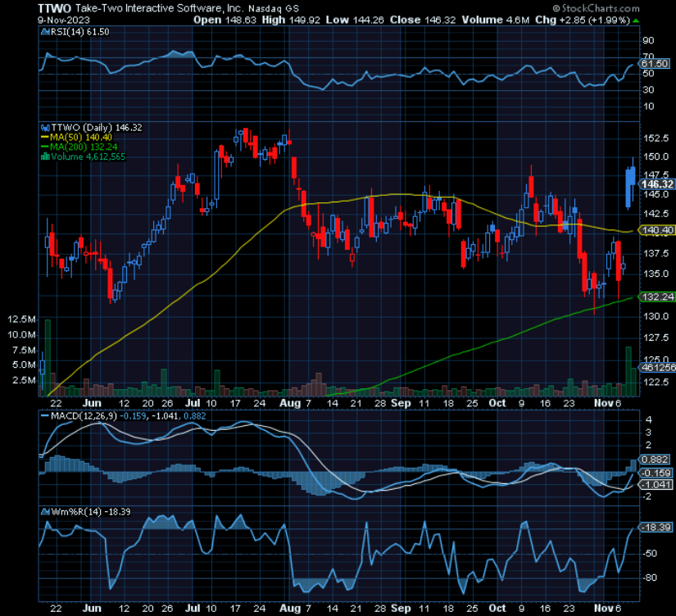Click the 132.24 moving average tag on the price axis
This screenshot has width=676, height=616.
[x=656, y=297]
